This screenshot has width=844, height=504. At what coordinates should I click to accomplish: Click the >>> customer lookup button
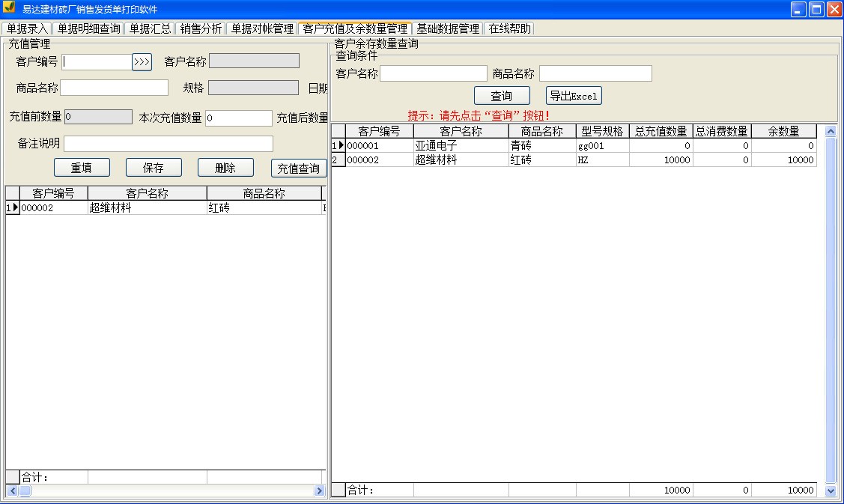[x=142, y=62]
